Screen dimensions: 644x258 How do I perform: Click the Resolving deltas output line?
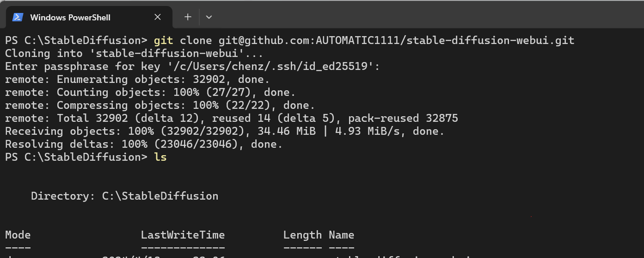click(x=144, y=144)
